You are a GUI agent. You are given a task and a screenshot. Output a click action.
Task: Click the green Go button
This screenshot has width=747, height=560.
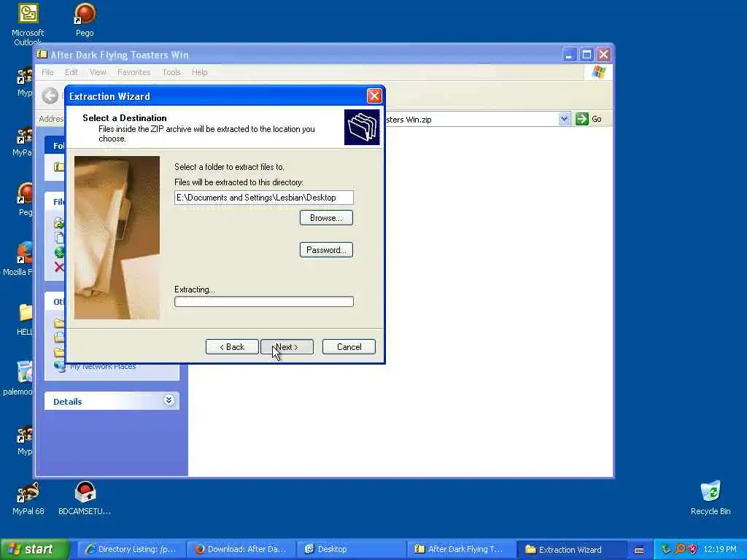(x=589, y=119)
